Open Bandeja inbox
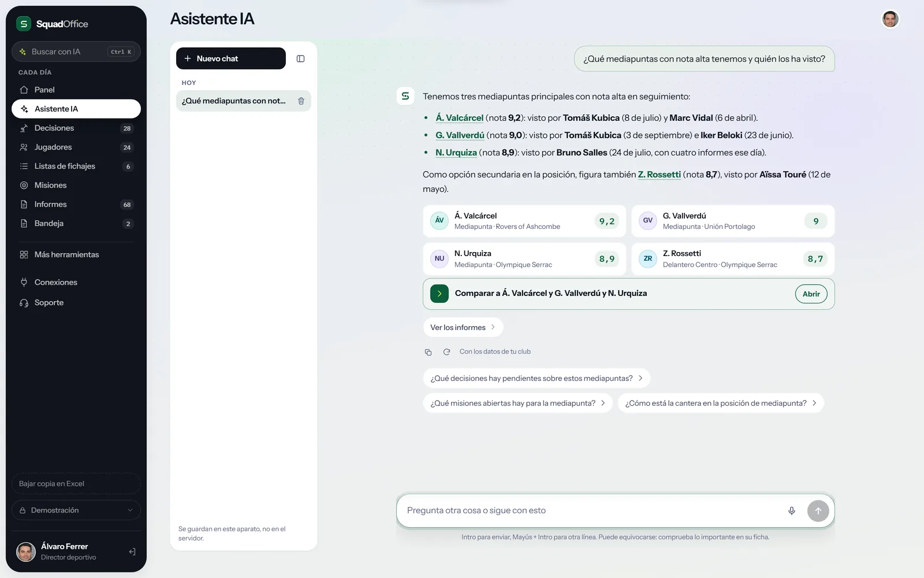Viewport: 924px width, 578px height. point(76,223)
